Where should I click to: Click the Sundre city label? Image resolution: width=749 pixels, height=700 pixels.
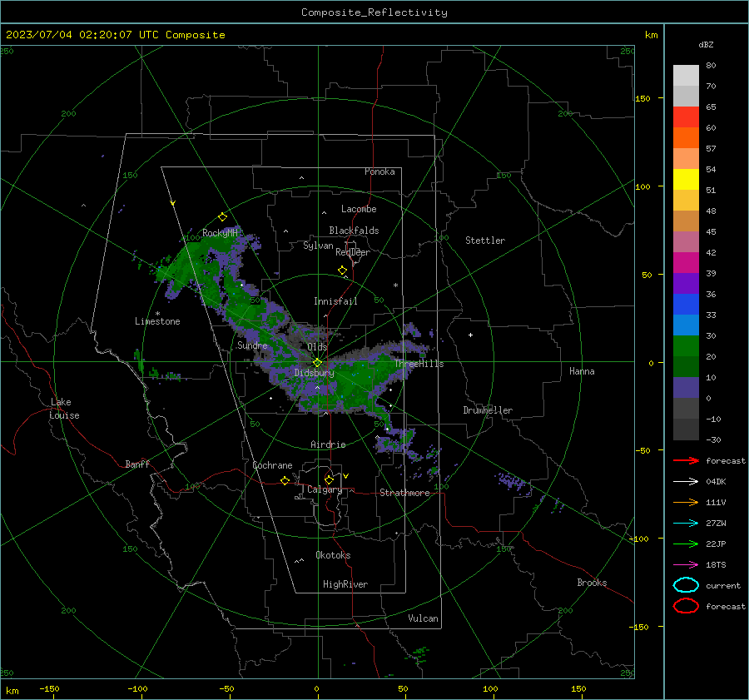[x=252, y=345]
